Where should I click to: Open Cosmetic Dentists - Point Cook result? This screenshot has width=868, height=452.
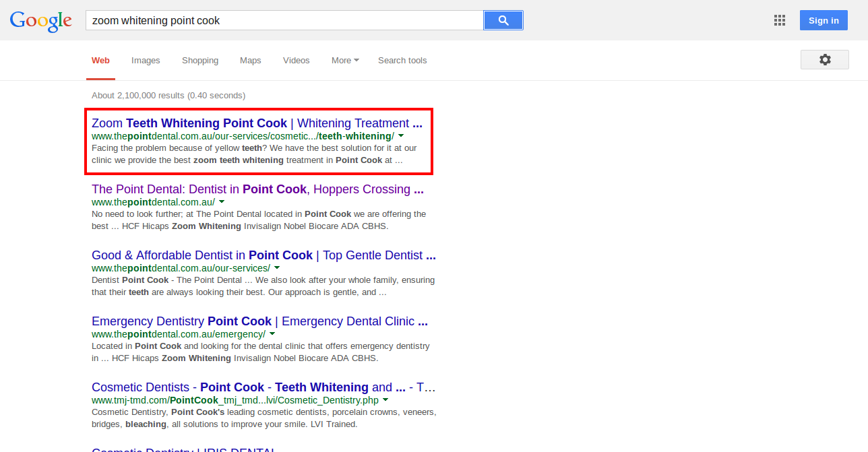coord(263,387)
